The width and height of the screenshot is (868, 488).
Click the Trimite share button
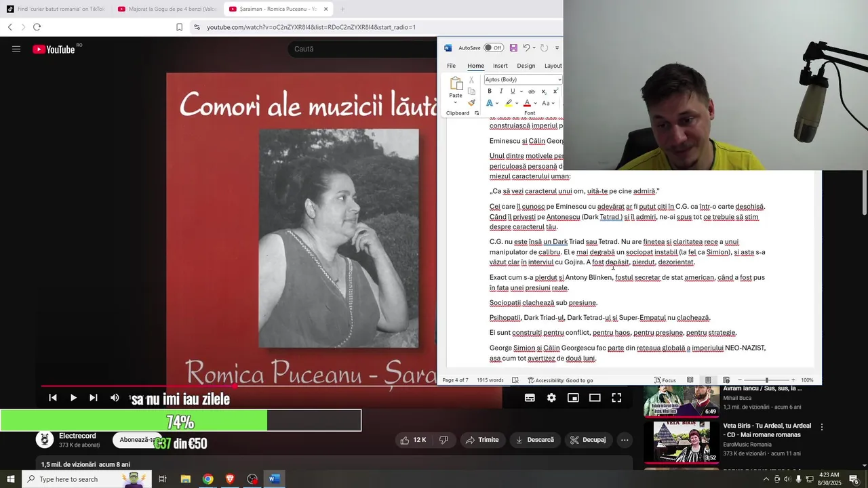tap(483, 440)
